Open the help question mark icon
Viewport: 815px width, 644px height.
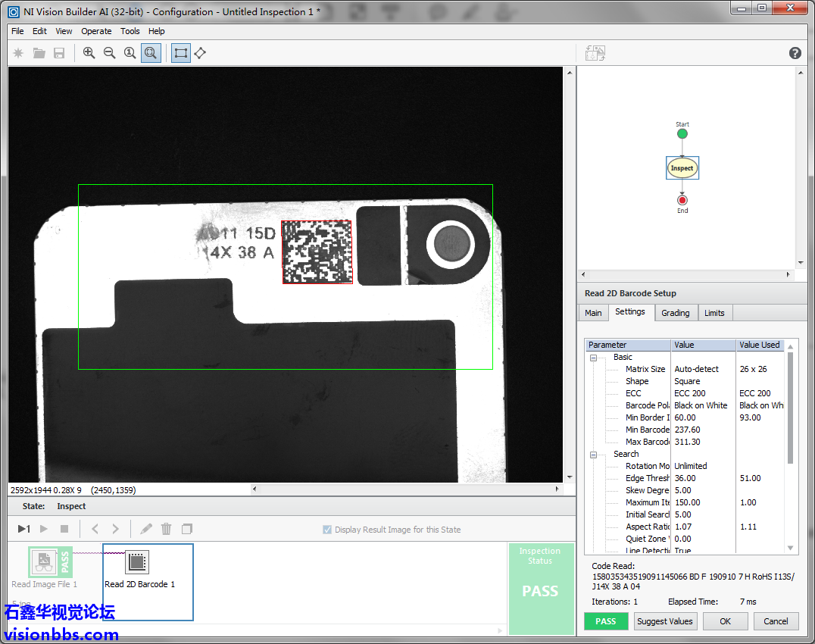tap(795, 53)
